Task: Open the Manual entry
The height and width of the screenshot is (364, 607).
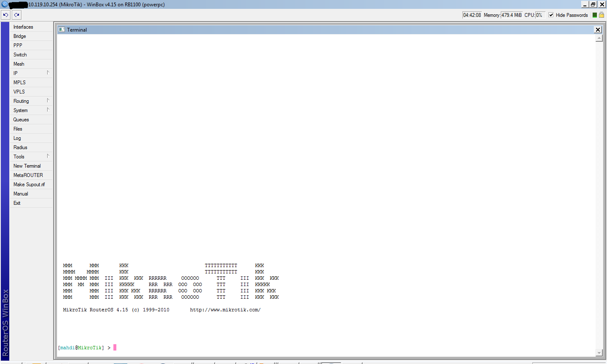Action: [31, 194]
